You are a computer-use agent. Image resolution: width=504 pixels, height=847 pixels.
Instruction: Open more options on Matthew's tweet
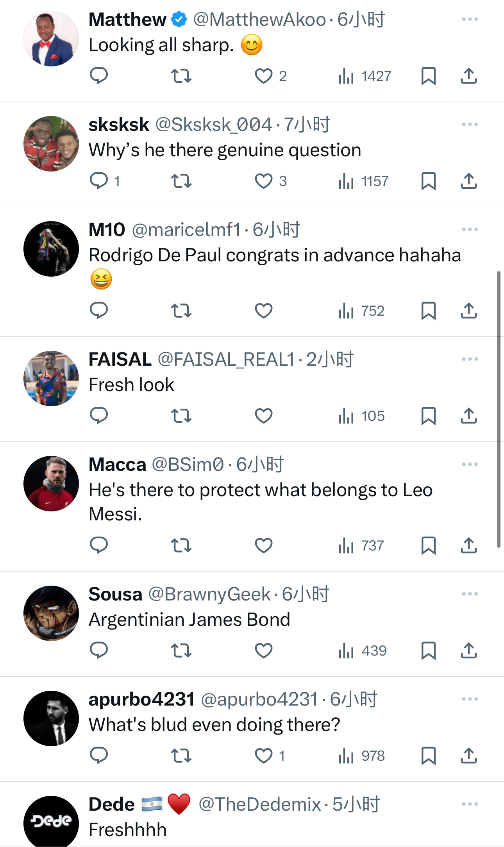[470, 19]
